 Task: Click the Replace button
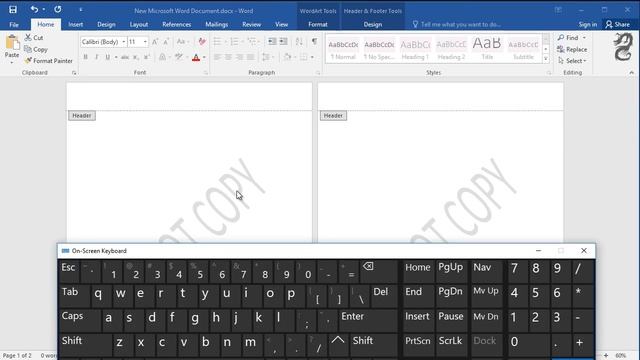point(572,49)
